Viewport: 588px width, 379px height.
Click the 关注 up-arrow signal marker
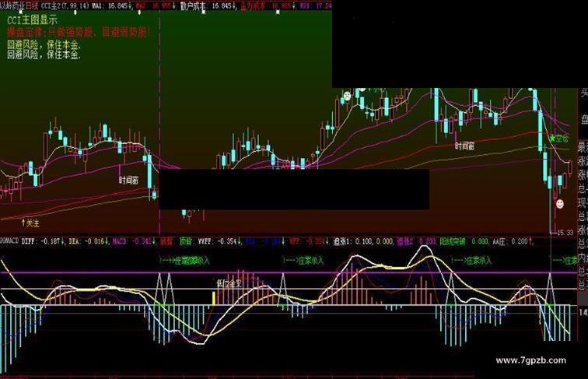click(30, 223)
